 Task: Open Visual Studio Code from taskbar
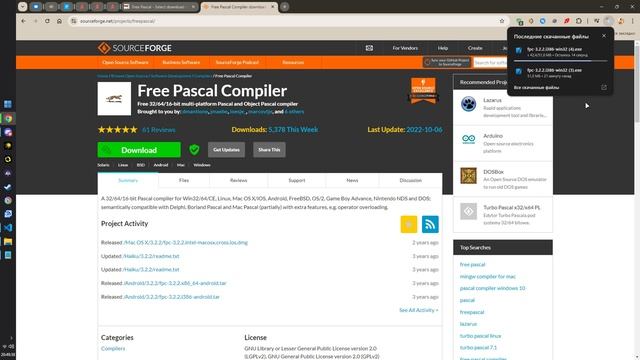pyautogui.click(x=8, y=228)
